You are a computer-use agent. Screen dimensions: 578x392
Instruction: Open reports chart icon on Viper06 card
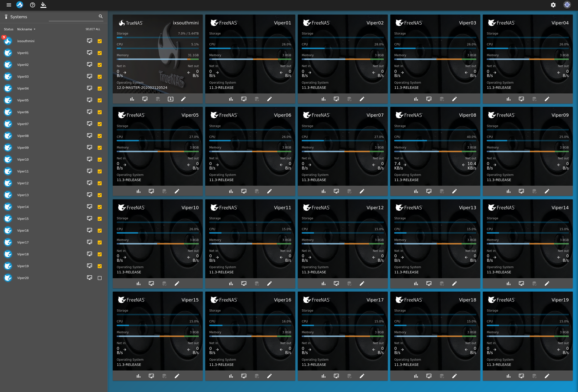click(x=231, y=191)
